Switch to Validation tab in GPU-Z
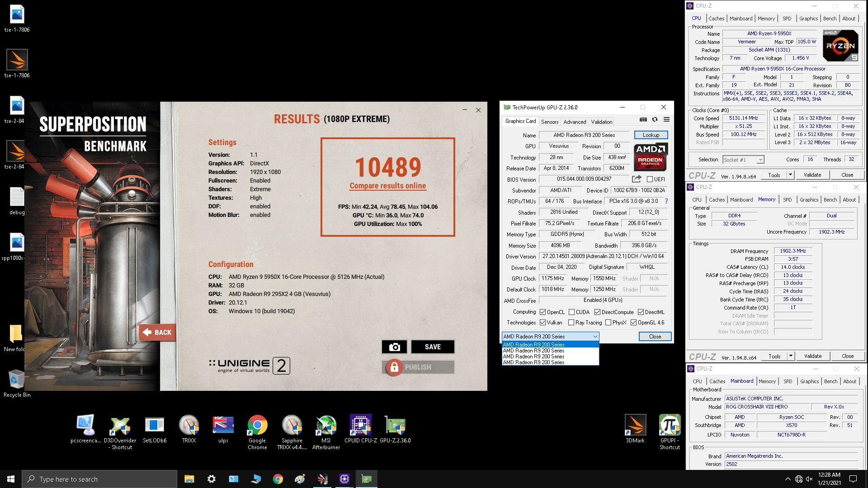 (602, 122)
